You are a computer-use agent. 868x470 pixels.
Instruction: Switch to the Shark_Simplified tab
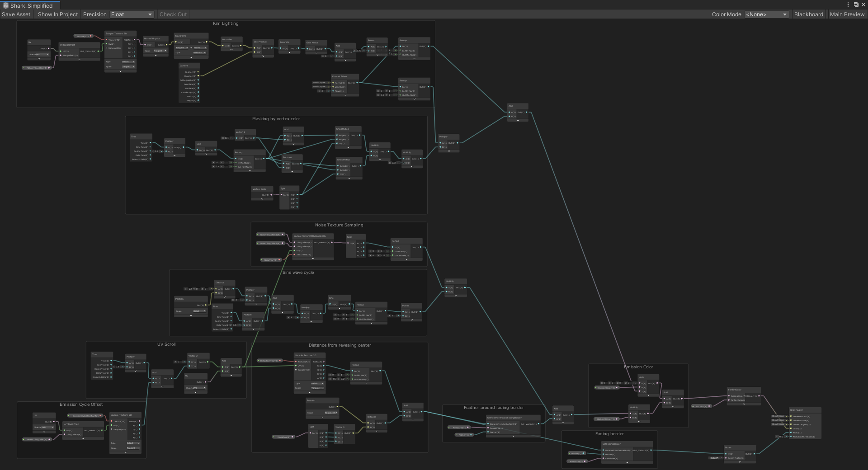pyautogui.click(x=30, y=5)
